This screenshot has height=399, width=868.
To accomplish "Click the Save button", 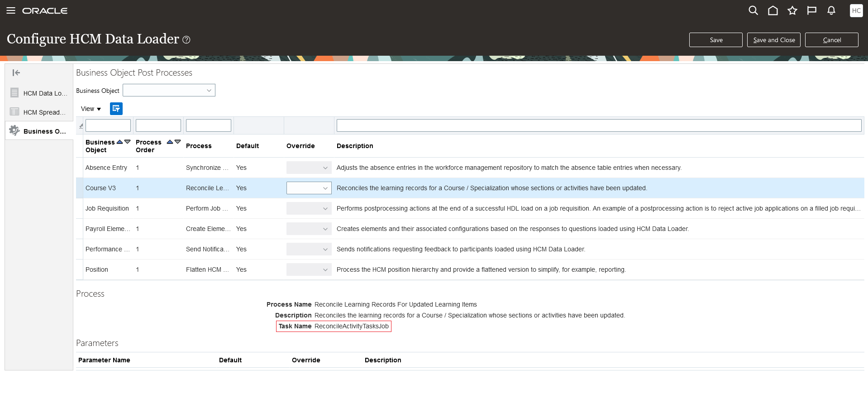I will (716, 40).
